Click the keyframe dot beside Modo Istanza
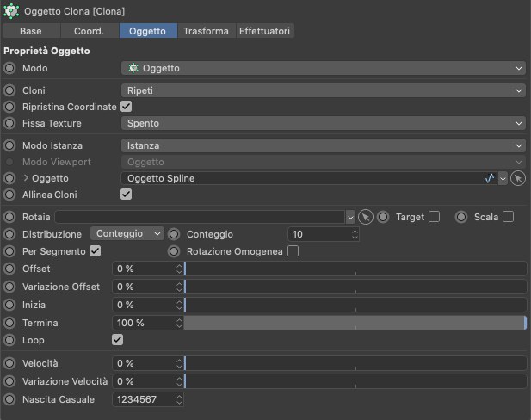 tap(9, 145)
